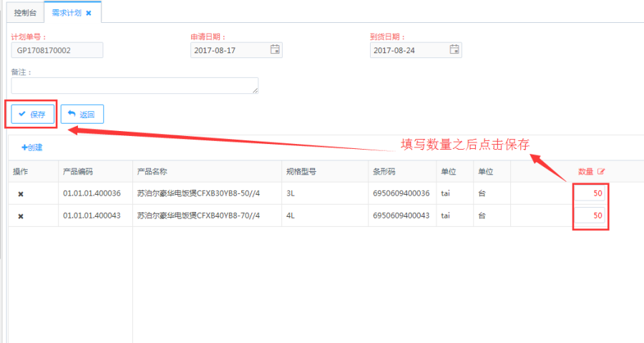Edit quantity for the 4L rice cooker row
The height and width of the screenshot is (343, 644).
pyautogui.click(x=590, y=216)
